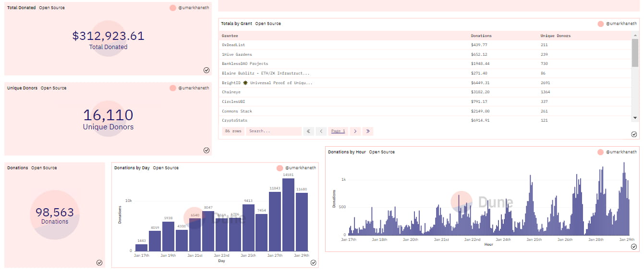Click checkmark icon in Totals by Grant table
The height and width of the screenshot is (276, 644).
tap(634, 134)
